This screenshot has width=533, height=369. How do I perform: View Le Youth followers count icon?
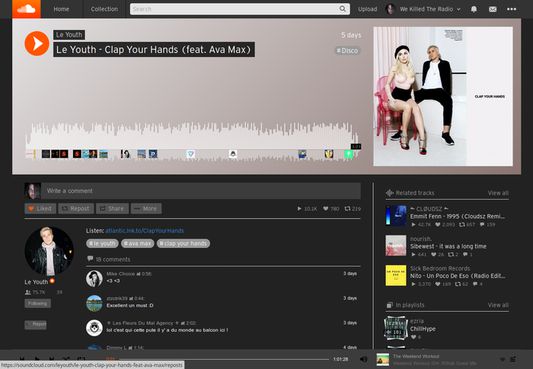[x=28, y=292]
